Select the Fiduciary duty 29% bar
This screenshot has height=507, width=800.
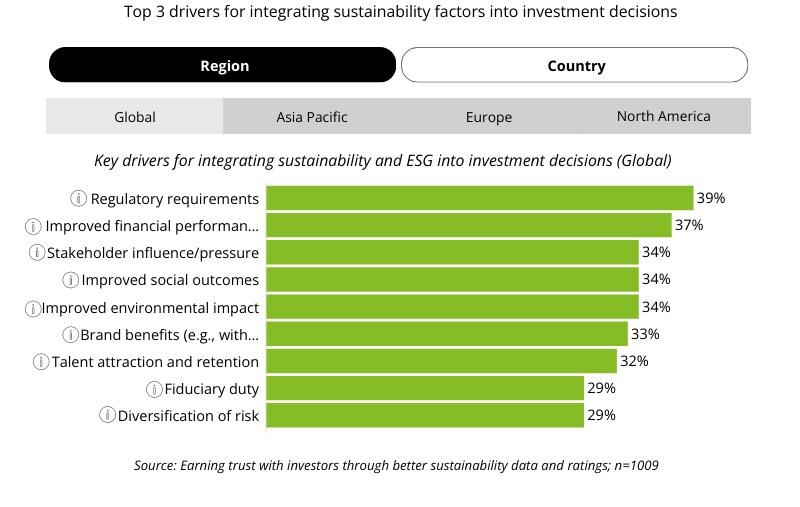[424, 388]
